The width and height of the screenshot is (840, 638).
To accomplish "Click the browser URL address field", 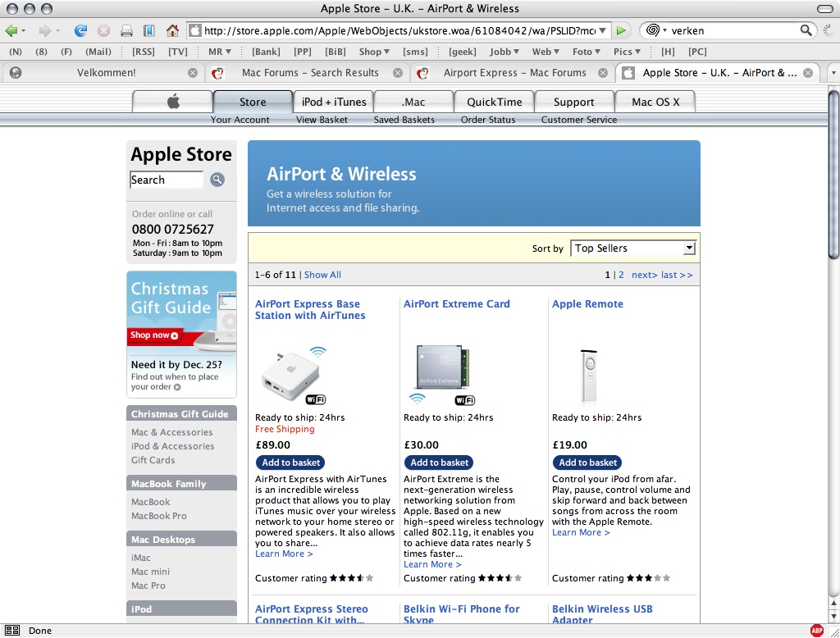I will pos(399,30).
